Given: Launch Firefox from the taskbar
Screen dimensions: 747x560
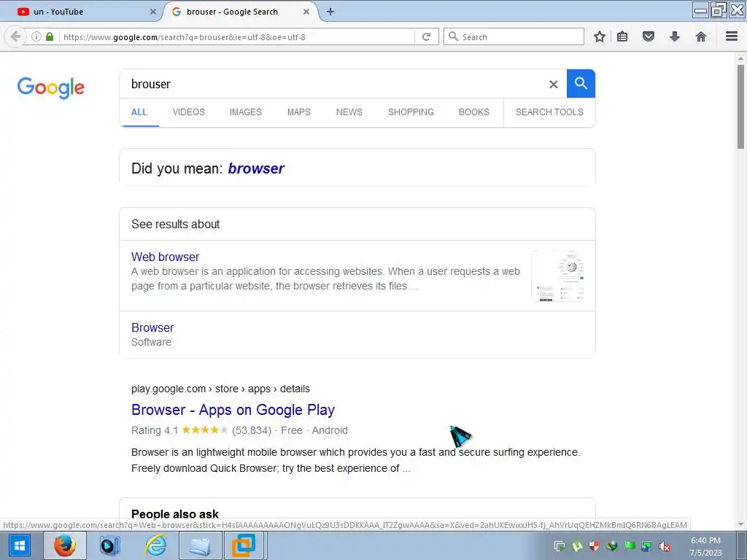Looking at the screenshot, I should (65, 545).
